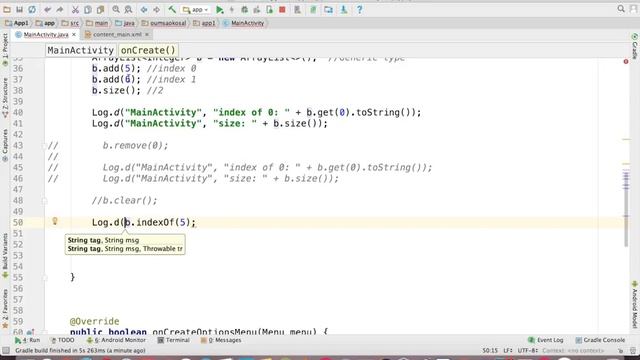Click the Synchronize refresh icon
640x360 pixels.
[32, 9]
